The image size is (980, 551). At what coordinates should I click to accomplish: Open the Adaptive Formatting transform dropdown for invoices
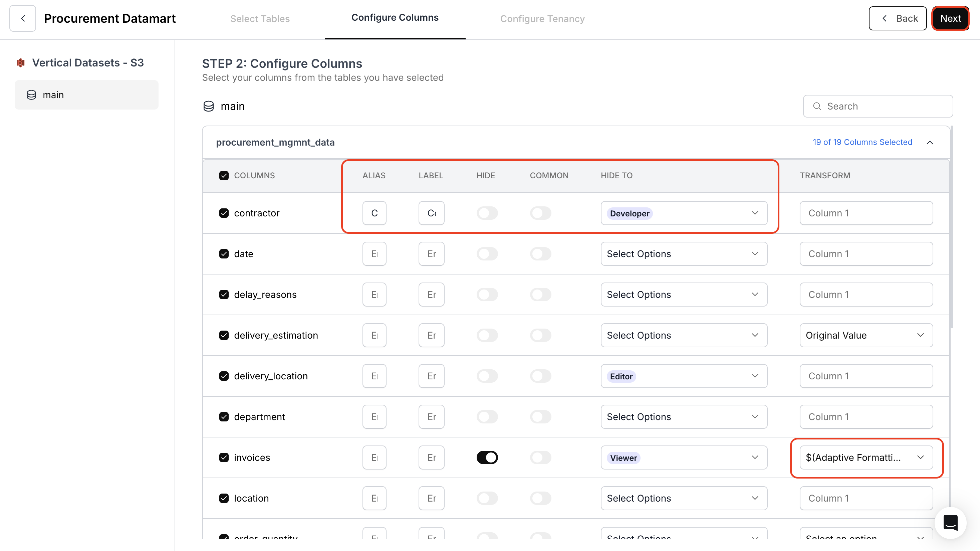[866, 457]
